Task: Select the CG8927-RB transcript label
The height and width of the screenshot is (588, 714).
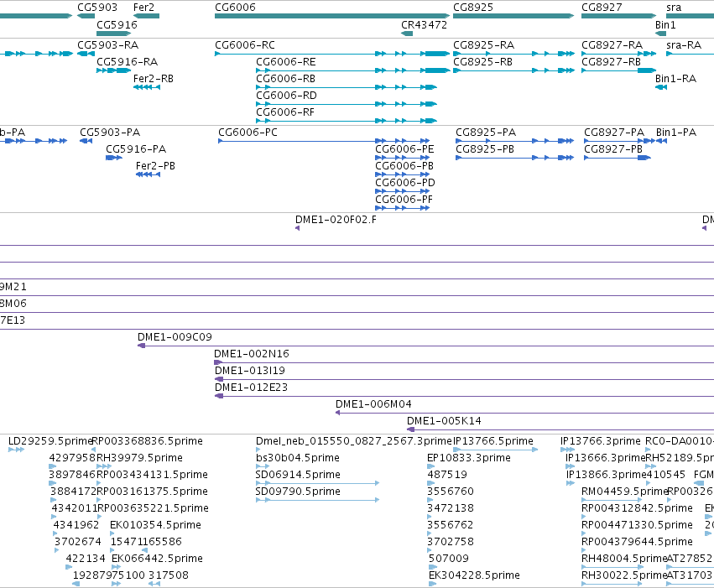Action: 611,62
